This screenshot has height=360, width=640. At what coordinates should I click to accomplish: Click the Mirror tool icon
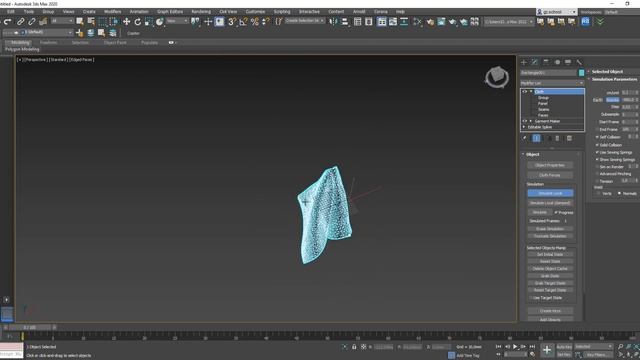(x=333, y=22)
